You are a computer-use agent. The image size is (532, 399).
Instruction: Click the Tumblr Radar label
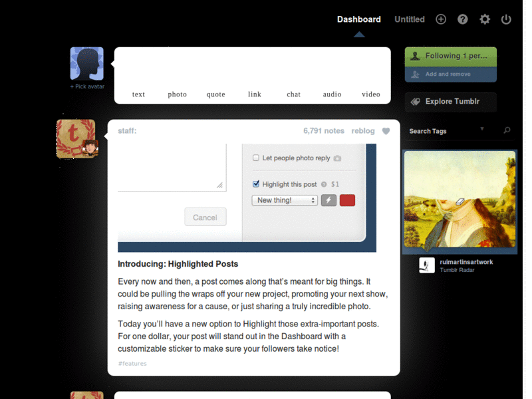[x=457, y=270]
